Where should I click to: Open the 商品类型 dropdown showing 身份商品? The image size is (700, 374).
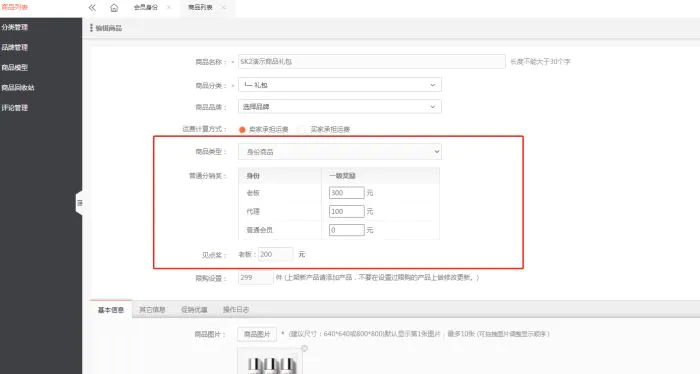click(340, 152)
